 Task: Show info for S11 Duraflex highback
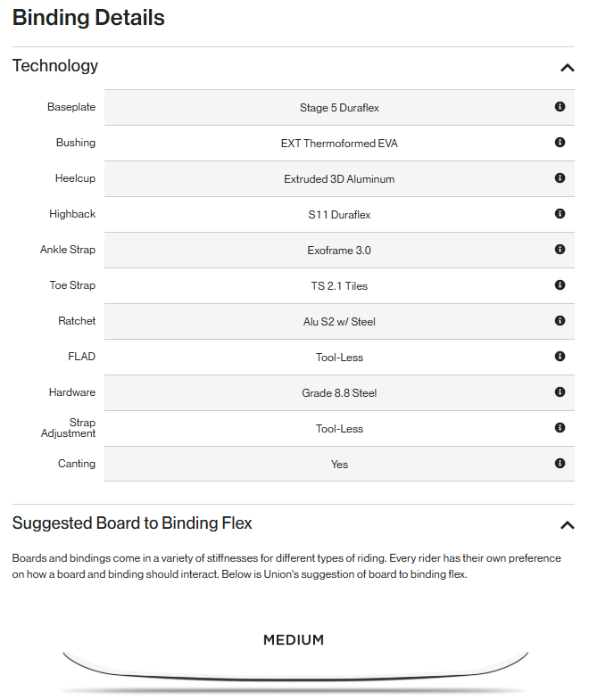pyautogui.click(x=560, y=214)
